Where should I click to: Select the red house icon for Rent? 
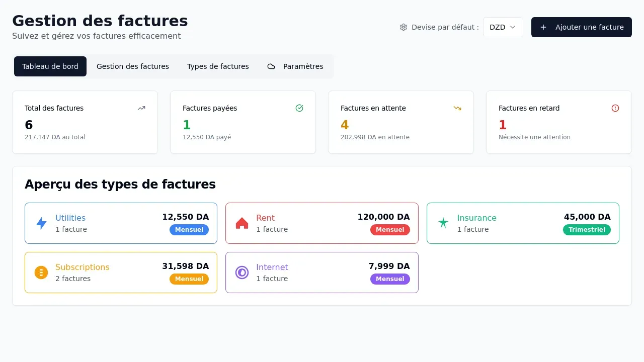pos(242,223)
